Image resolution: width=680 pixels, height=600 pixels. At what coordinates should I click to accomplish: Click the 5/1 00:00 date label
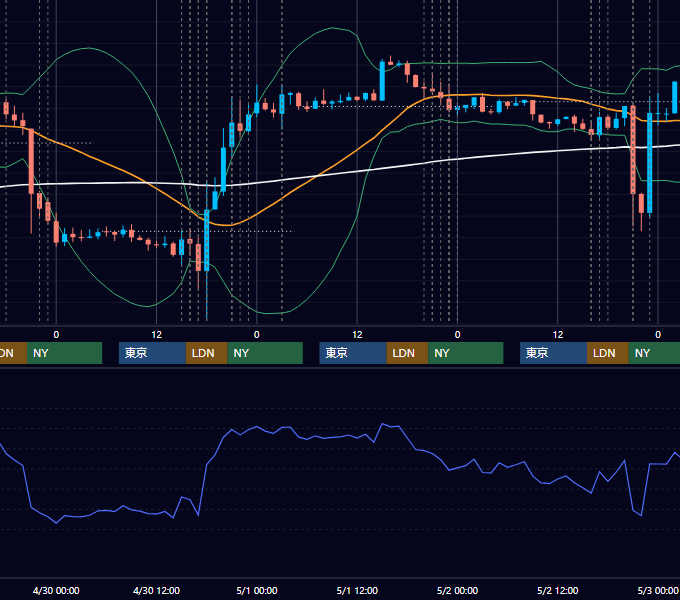click(257, 590)
